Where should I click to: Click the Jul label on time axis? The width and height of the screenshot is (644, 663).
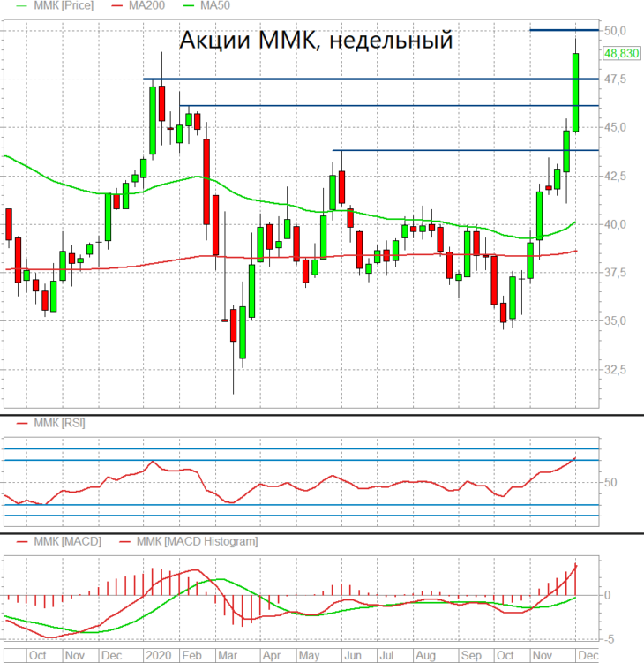point(386,655)
